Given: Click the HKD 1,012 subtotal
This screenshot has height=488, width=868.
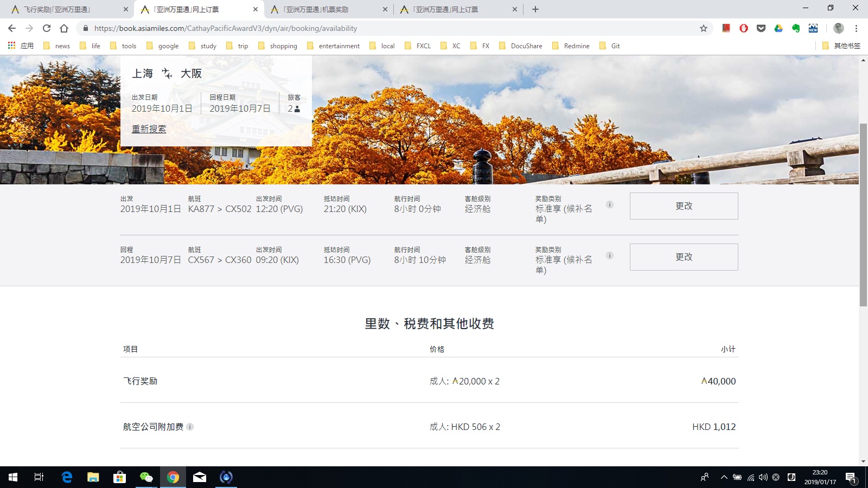Looking at the screenshot, I should pos(714,427).
